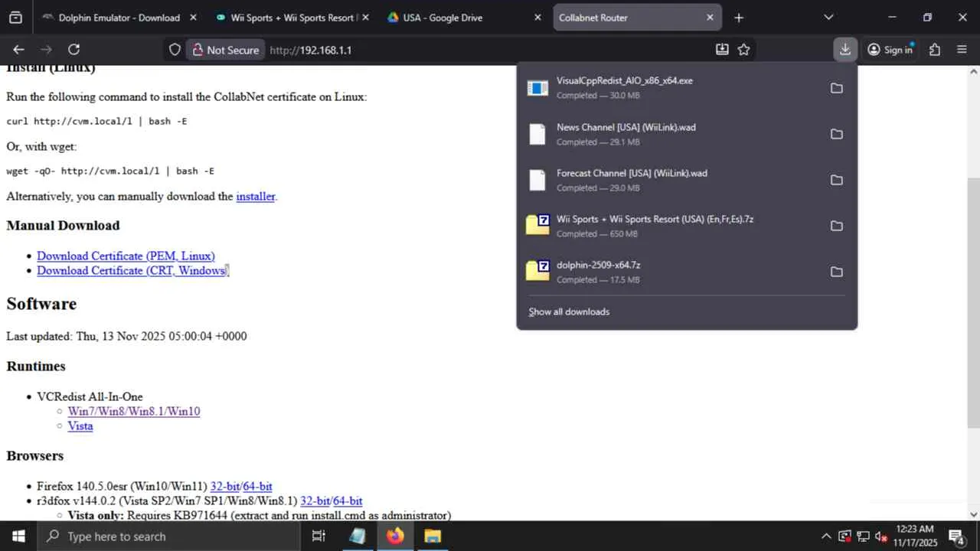Click the Firefox taskbar icon

click(395, 536)
